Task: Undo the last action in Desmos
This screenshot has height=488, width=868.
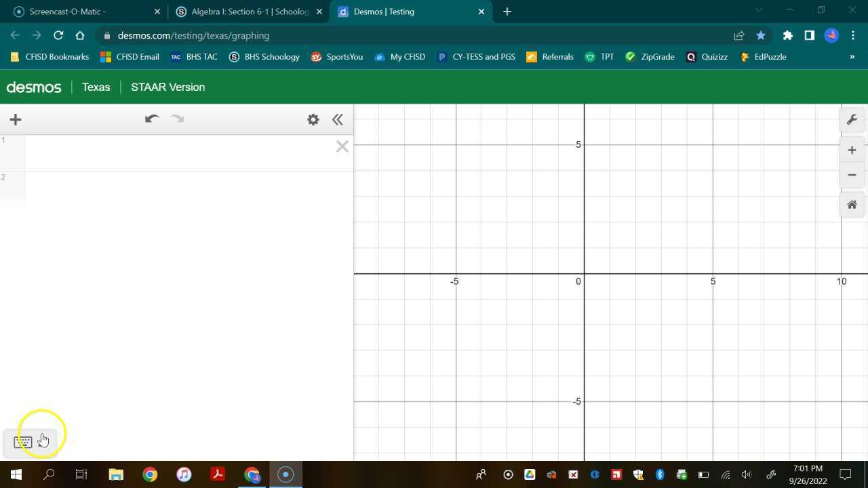Action: click(151, 119)
